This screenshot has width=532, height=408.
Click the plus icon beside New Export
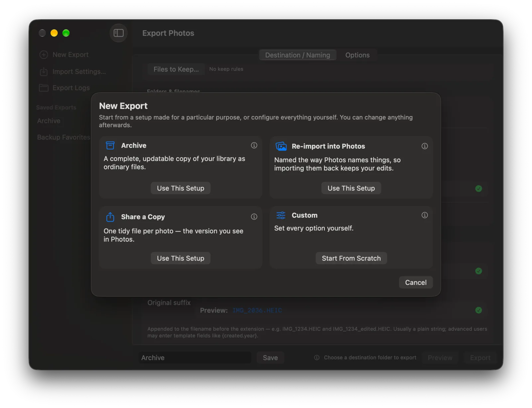click(x=44, y=55)
